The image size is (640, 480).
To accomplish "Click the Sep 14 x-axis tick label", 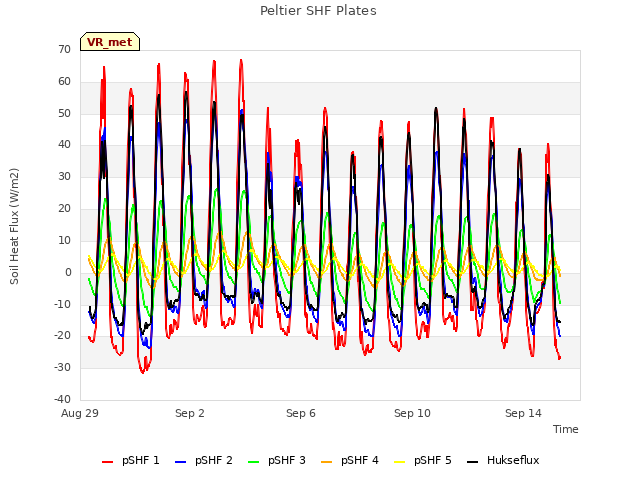I will [x=523, y=413].
